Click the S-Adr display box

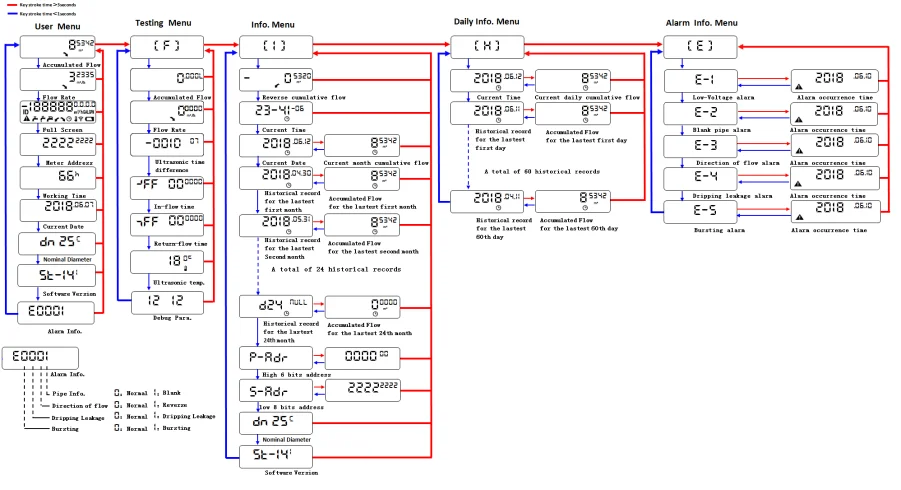pos(276,391)
